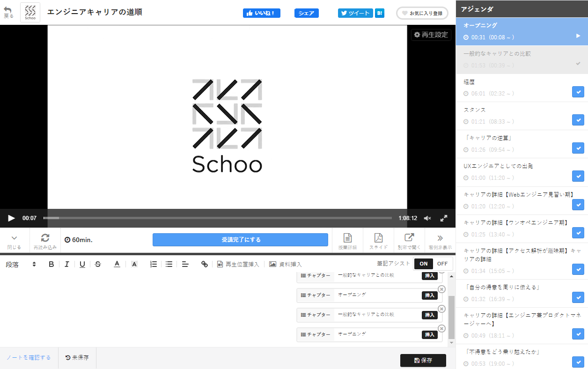This screenshot has width=588, height=369.
Task: Open the 段落 paragraph style dropdown
Action: pyautogui.click(x=21, y=264)
